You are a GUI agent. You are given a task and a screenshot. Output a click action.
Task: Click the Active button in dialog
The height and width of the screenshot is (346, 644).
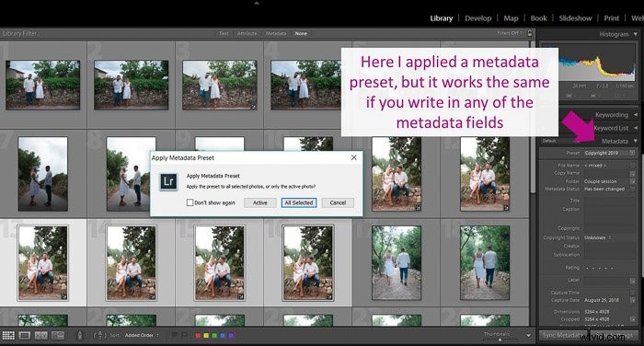pos(260,202)
